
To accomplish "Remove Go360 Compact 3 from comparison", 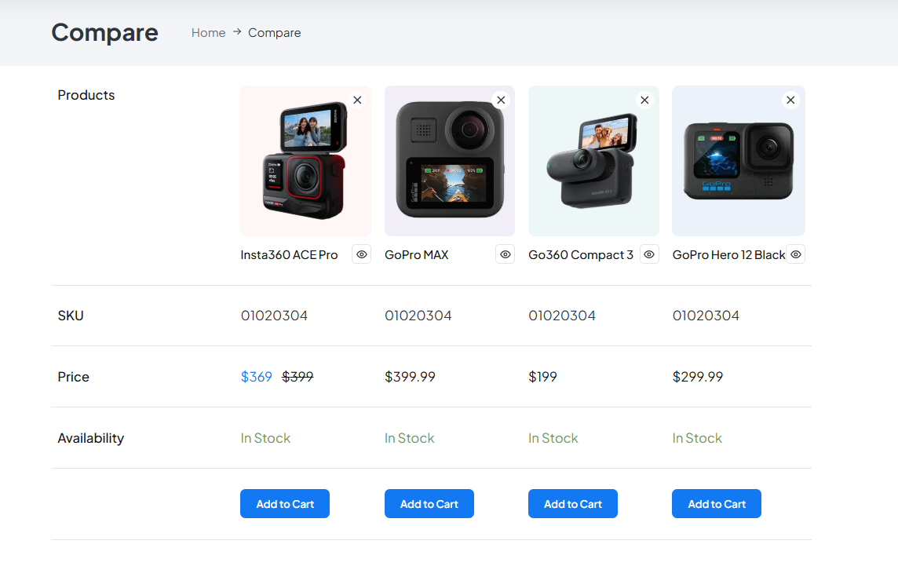I will (645, 100).
